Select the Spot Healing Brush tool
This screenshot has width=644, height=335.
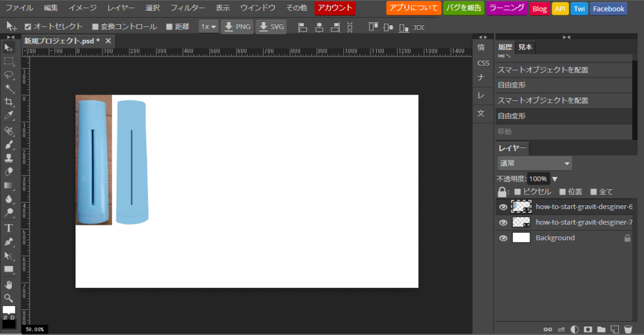9,131
